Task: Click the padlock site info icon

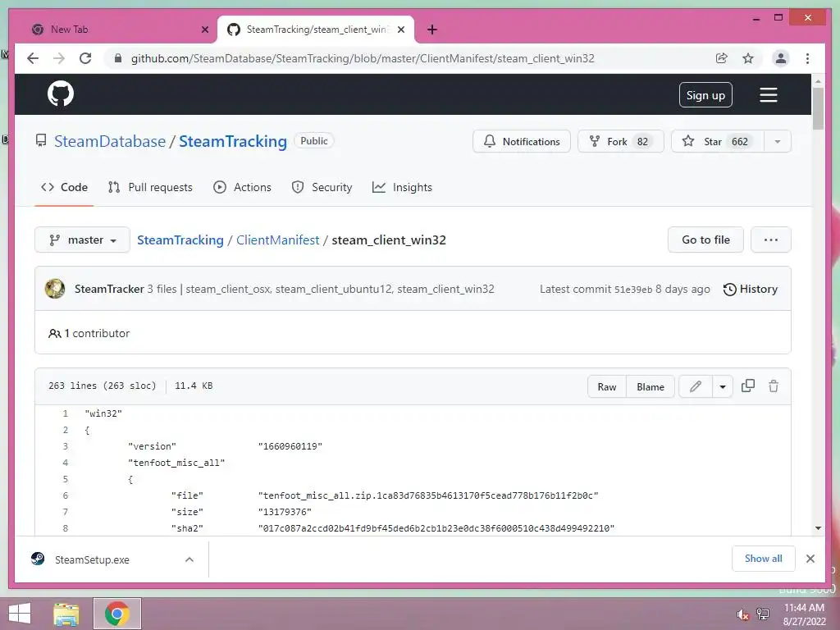Action: point(118,58)
